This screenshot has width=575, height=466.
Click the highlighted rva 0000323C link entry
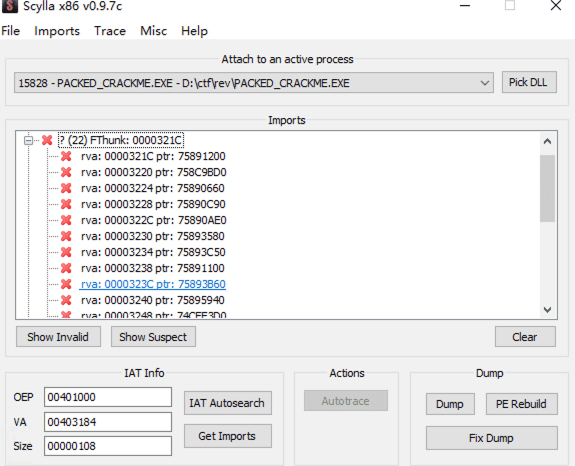[x=153, y=284]
